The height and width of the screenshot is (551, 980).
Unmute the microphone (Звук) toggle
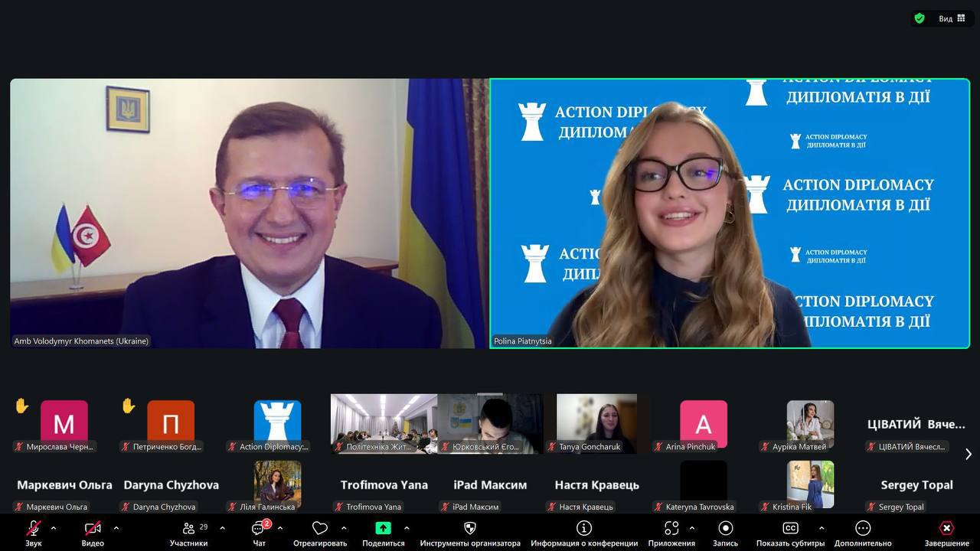[34, 529]
